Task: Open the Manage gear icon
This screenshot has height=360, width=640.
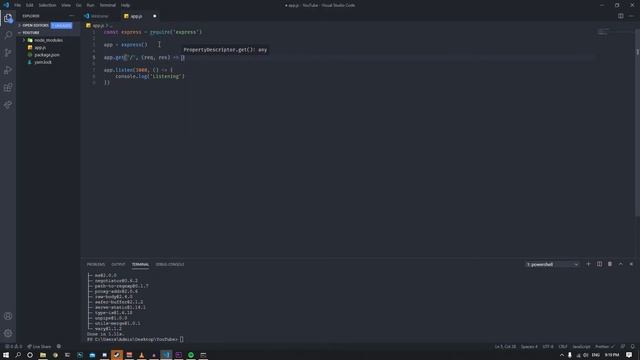Action: point(8,333)
